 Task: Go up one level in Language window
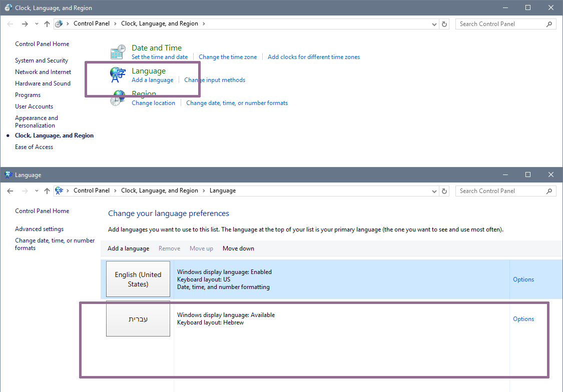[47, 191]
